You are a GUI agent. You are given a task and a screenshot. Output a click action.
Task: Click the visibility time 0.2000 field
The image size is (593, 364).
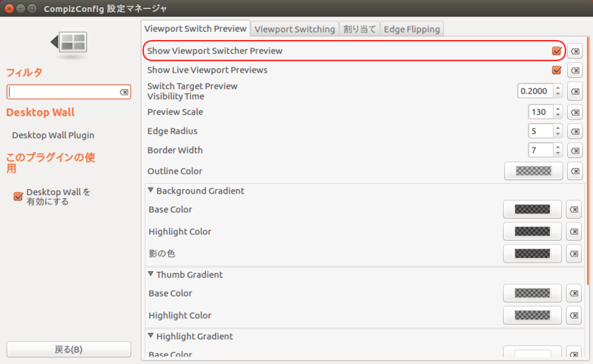(535, 91)
